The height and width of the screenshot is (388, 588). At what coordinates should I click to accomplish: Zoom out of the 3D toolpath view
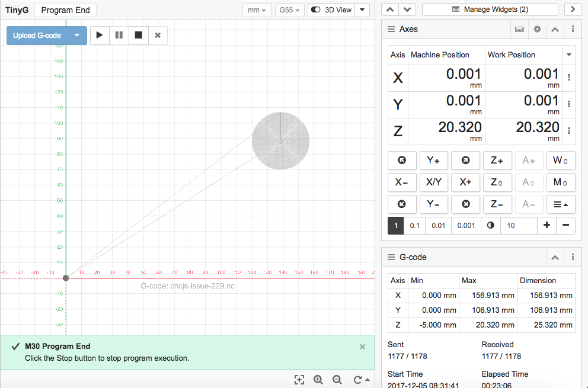(x=337, y=380)
